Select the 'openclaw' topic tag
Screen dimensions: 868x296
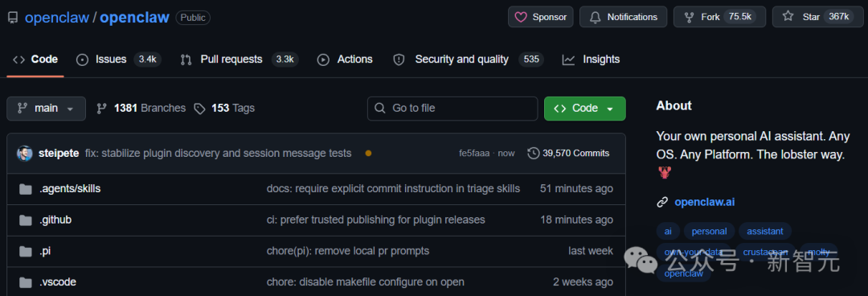point(684,273)
